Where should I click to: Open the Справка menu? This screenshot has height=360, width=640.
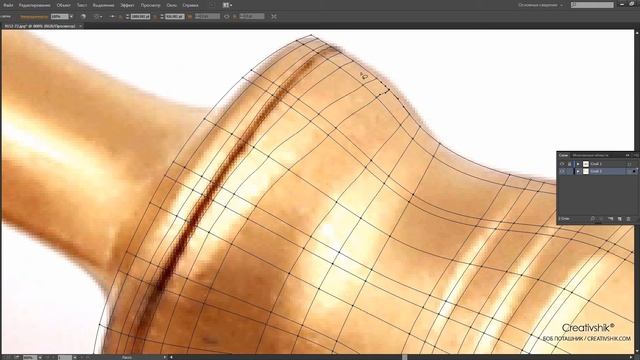190,5
